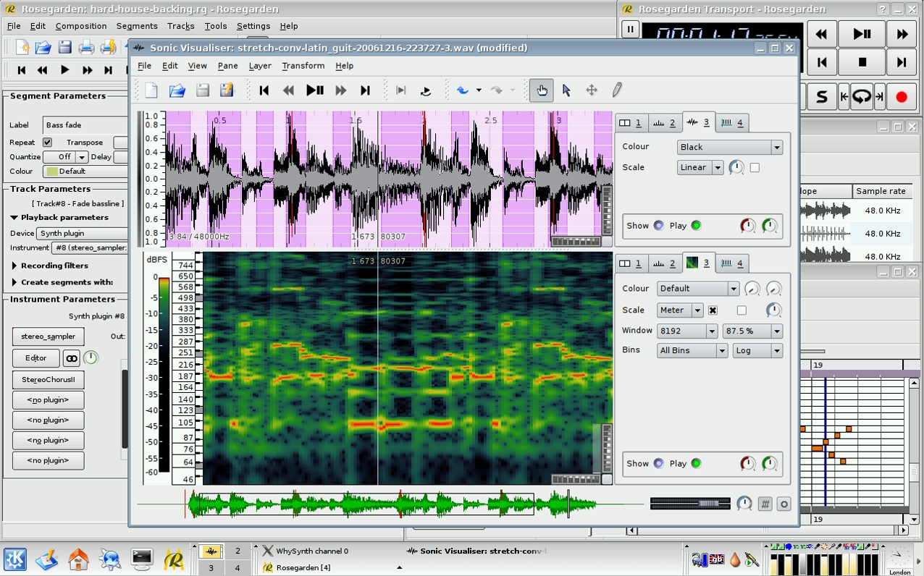Viewport: 924px width, 576px height.
Task: Toggle loop playback in Sonic Visualiser
Action: coord(426,90)
